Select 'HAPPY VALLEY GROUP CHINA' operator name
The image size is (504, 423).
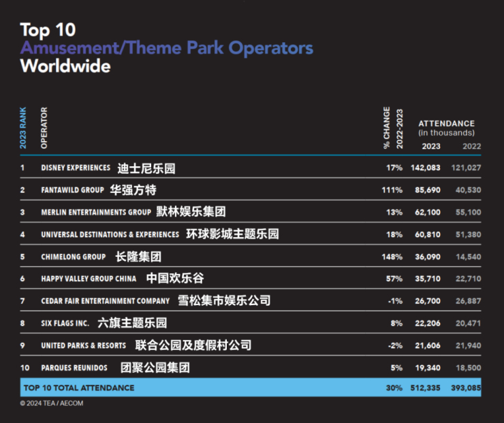89,279
